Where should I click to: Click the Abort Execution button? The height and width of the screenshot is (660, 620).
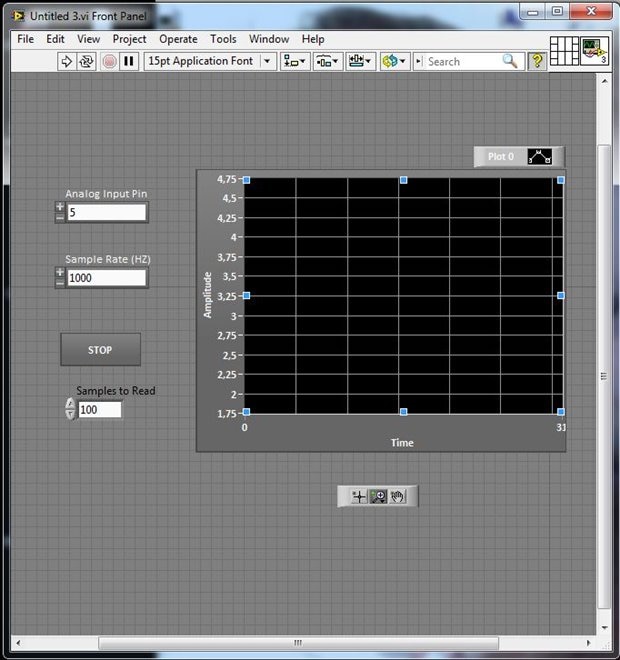(x=109, y=61)
